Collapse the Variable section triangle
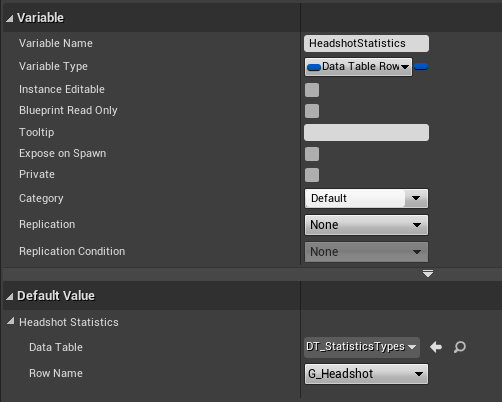 (x=10, y=19)
